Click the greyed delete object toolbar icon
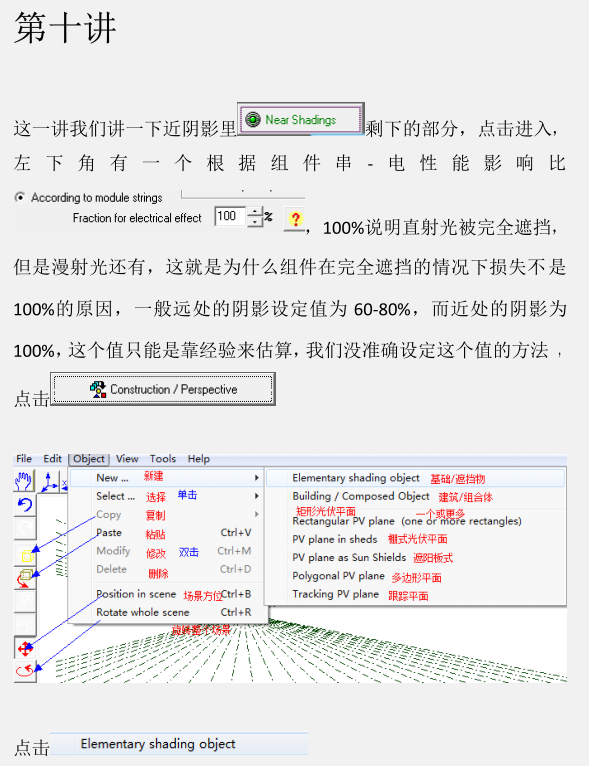The width and height of the screenshot is (589, 766). pyautogui.click(x=25, y=624)
